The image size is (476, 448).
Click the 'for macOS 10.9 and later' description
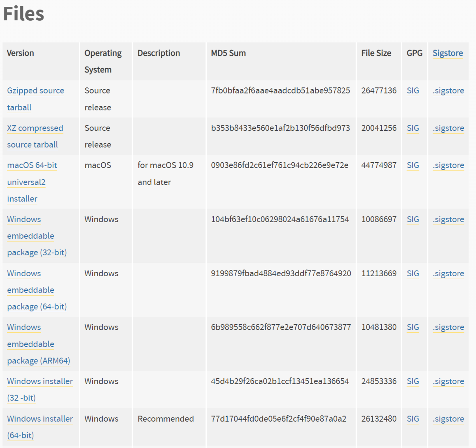[x=165, y=174]
